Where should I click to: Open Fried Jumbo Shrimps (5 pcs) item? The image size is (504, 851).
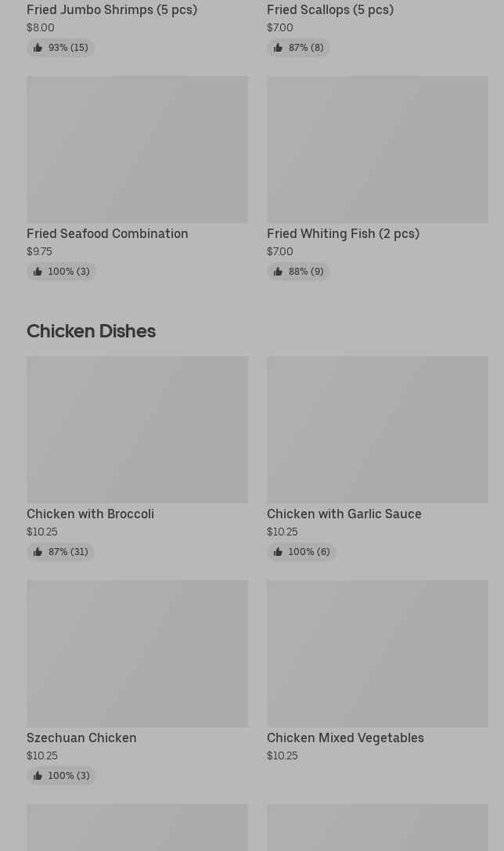(112, 10)
